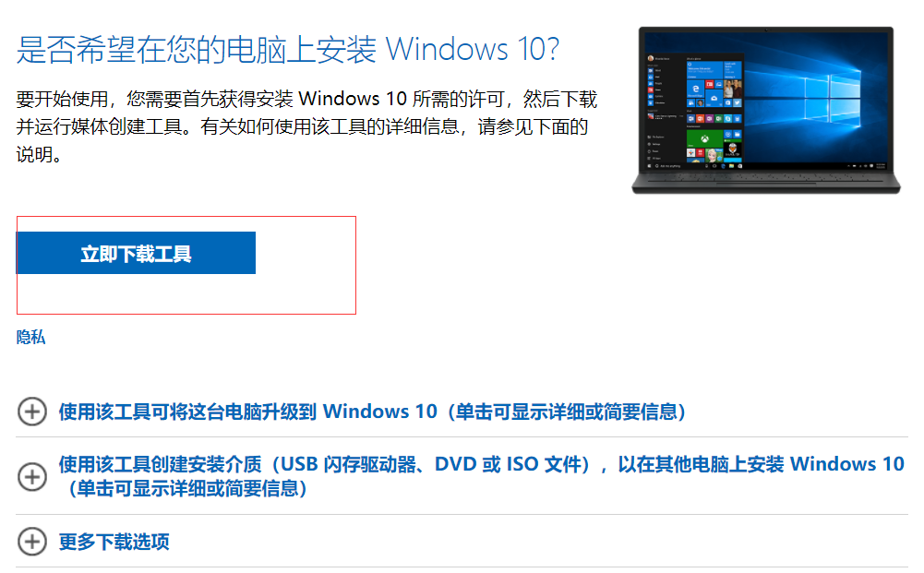Click the second line (单击可显示详细或简要信息) of the media section

pyautogui.click(x=187, y=488)
